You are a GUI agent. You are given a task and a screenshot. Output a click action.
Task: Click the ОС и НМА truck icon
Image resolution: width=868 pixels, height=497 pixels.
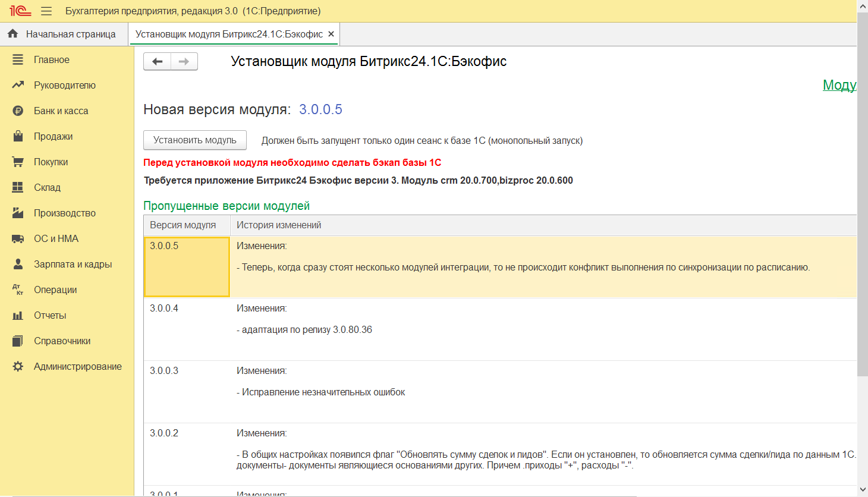[x=18, y=238]
